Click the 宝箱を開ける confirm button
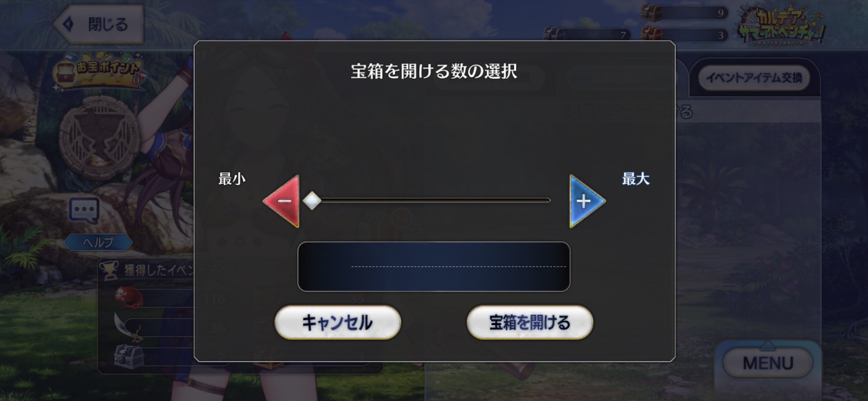This screenshot has width=868, height=401. point(530,323)
